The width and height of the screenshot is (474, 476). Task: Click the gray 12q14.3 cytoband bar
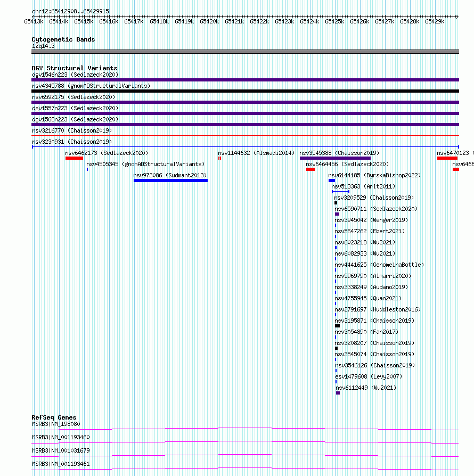[246, 52]
